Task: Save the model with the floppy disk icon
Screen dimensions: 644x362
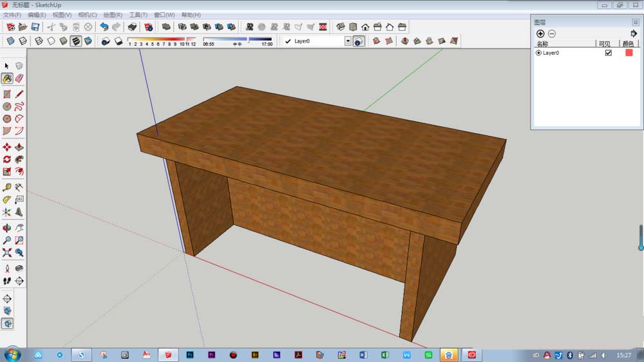Action: click(35, 27)
